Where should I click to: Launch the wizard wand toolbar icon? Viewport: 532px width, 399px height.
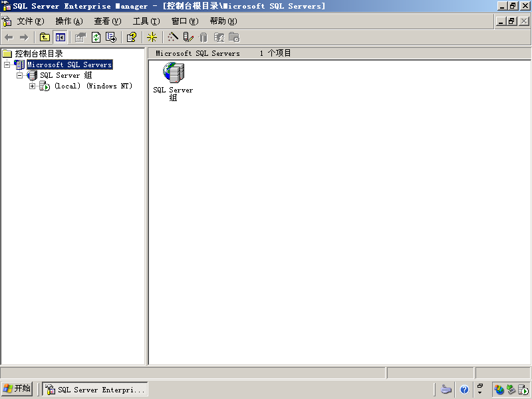(x=173, y=37)
